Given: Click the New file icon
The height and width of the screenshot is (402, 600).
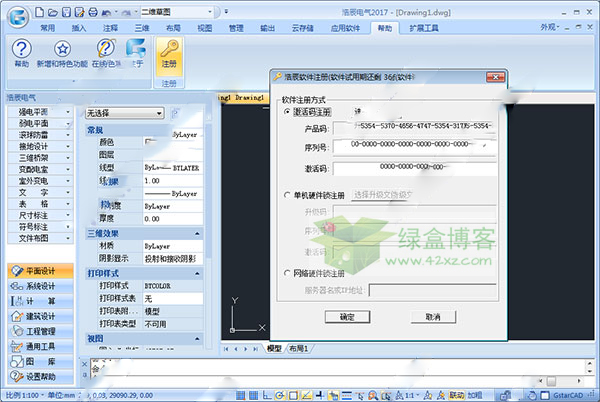Looking at the screenshot, I should [x=39, y=12].
